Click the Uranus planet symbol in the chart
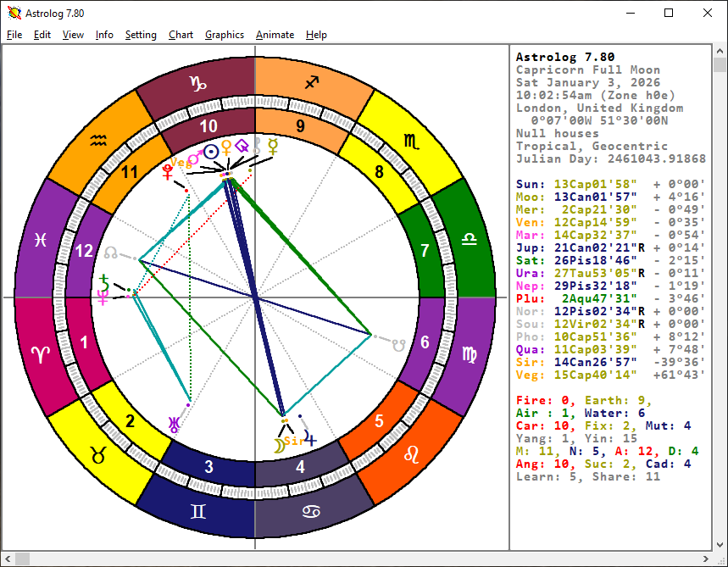This screenshot has width=728, height=567. tap(174, 425)
